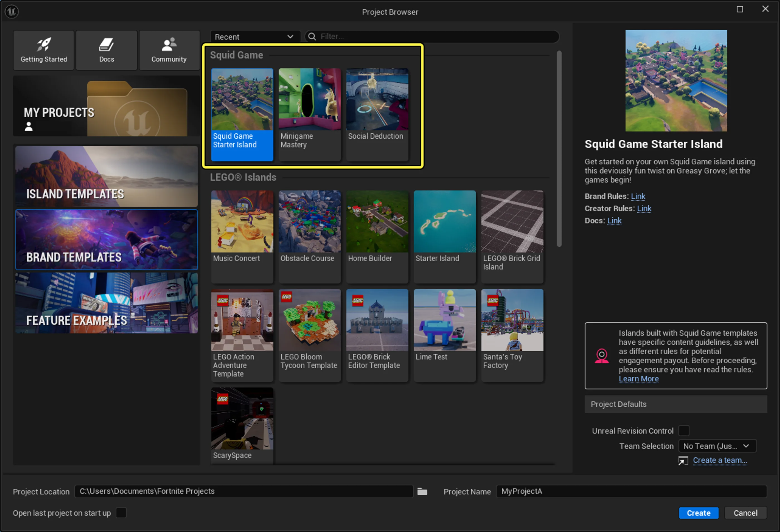Click the Cancel button
780x532 pixels.
coord(745,513)
